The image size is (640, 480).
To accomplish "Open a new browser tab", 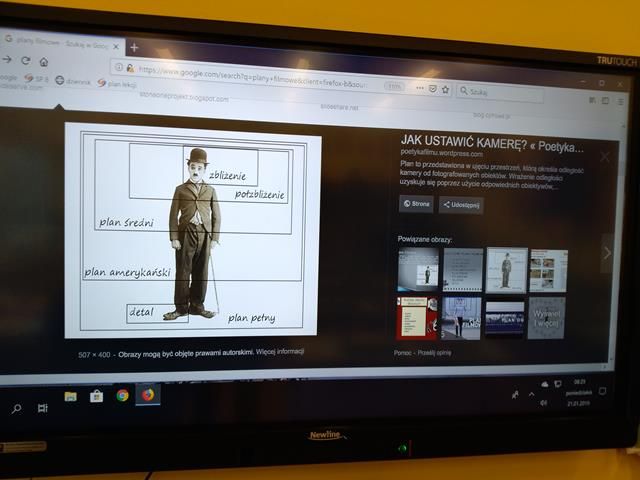I will click(134, 48).
